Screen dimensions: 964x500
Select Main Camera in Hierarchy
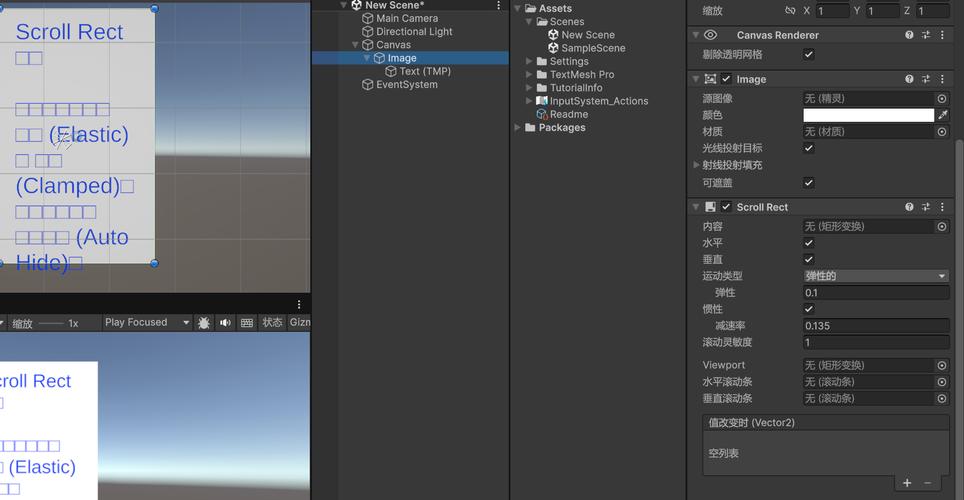tap(406, 18)
